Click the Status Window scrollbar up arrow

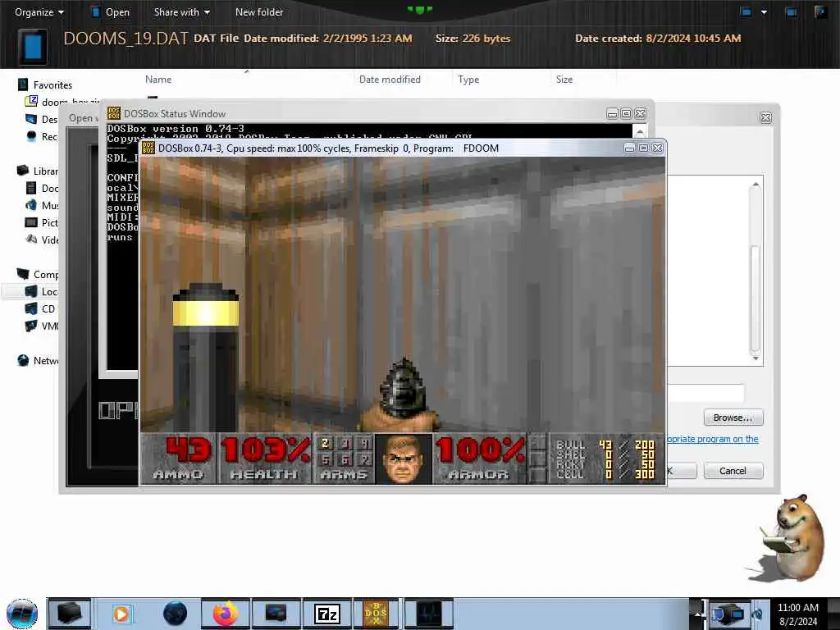point(640,131)
